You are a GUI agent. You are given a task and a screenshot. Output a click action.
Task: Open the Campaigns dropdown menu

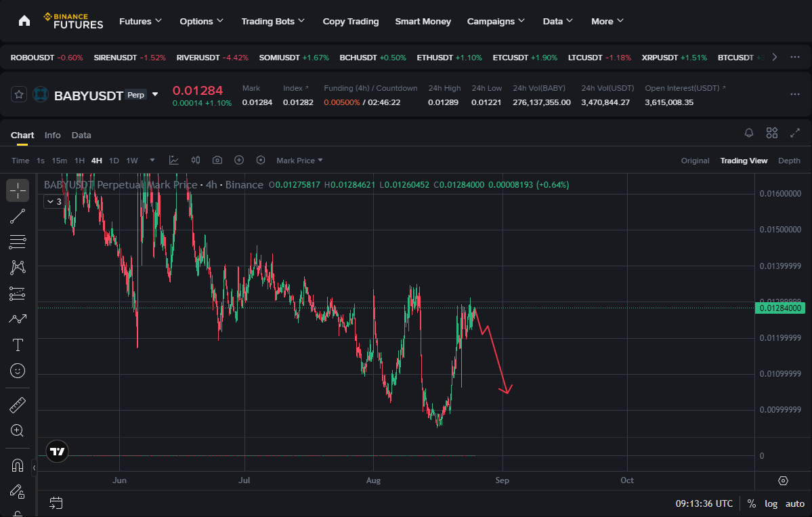pyautogui.click(x=496, y=21)
